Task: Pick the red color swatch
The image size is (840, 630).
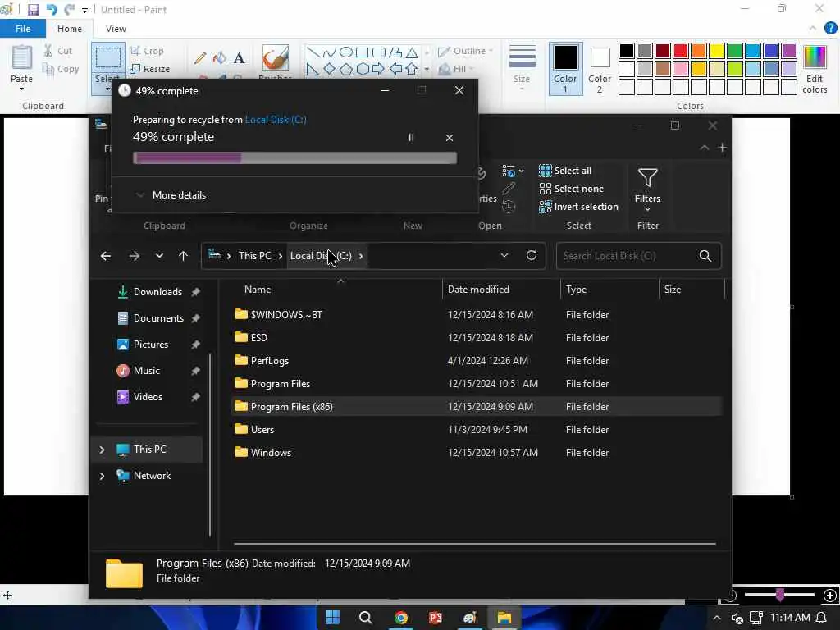Action: tap(680, 51)
